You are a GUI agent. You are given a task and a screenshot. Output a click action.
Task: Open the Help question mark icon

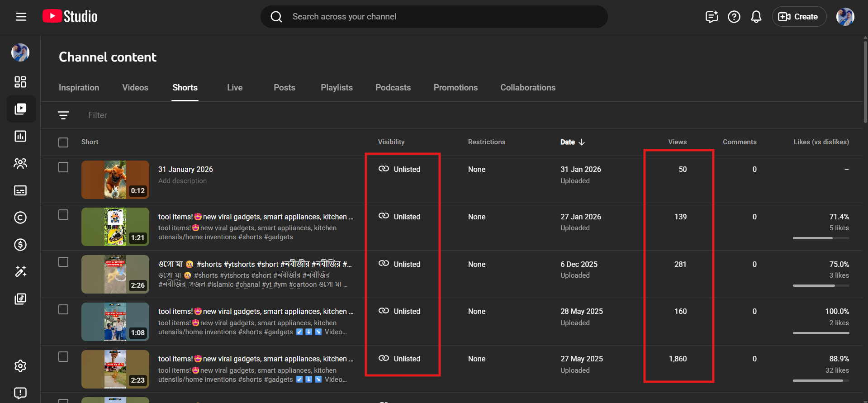point(734,17)
